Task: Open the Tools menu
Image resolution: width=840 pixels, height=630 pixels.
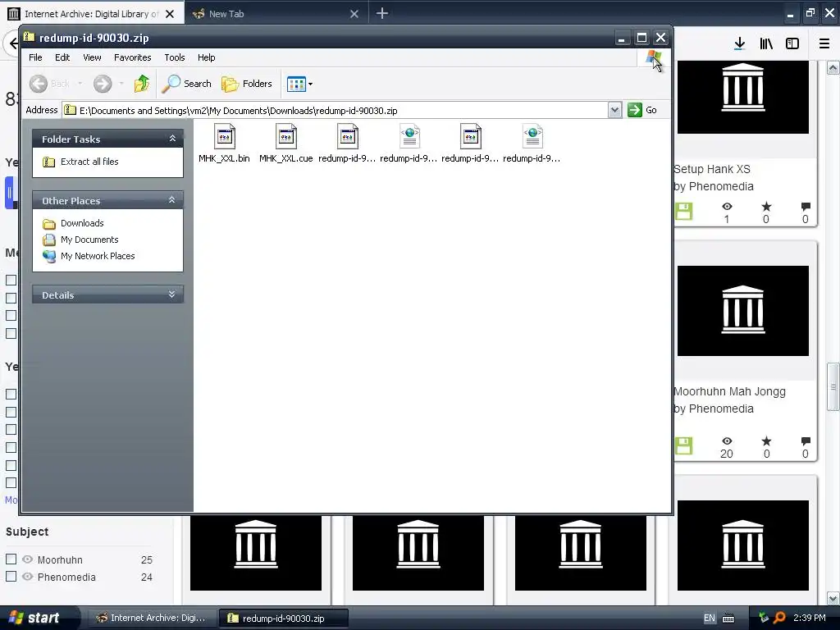Action: pyautogui.click(x=174, y=57)
